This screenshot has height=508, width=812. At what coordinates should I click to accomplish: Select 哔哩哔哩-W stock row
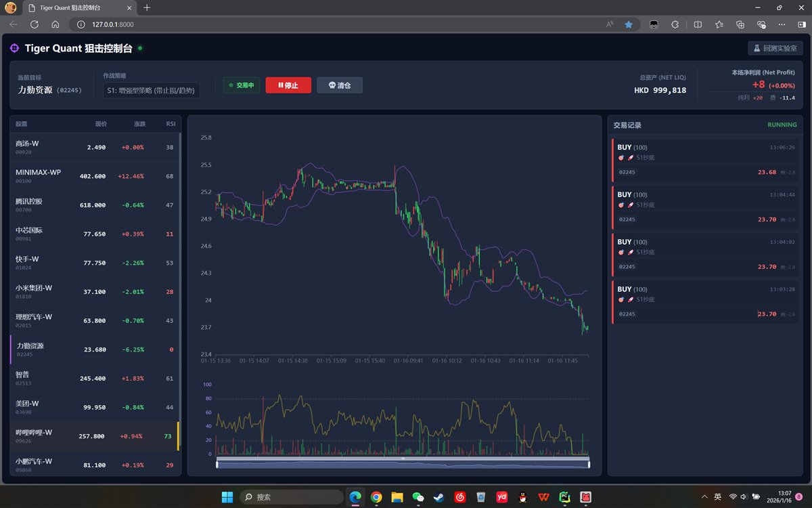click(95, 436)
